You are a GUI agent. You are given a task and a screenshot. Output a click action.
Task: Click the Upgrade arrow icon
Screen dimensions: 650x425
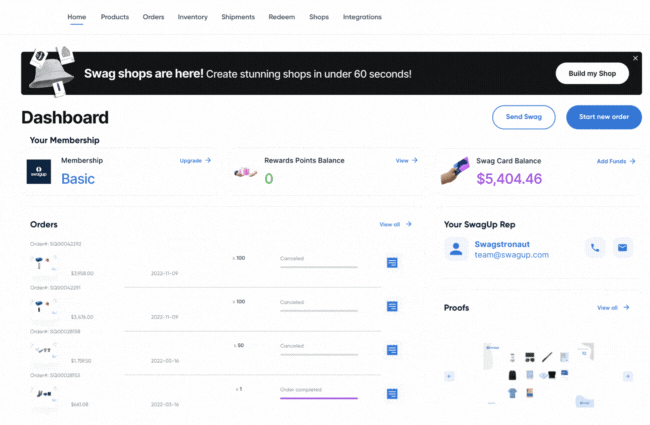208,160
